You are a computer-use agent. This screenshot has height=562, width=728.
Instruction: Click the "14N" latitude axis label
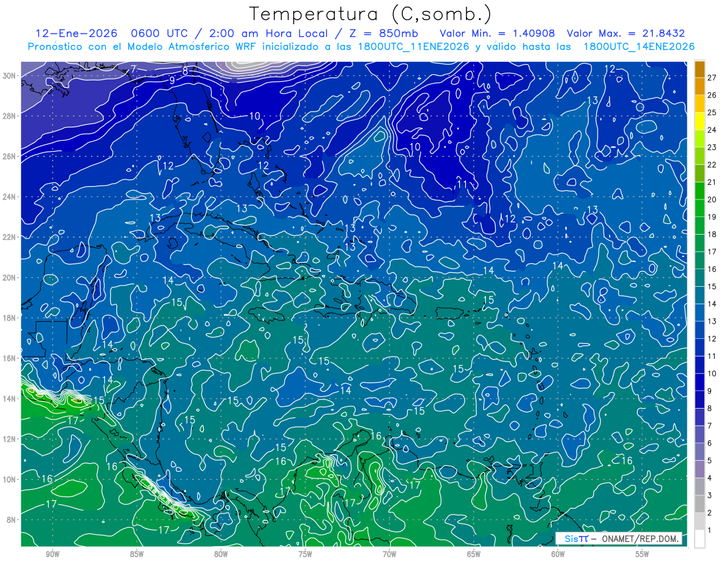point(9,398)
